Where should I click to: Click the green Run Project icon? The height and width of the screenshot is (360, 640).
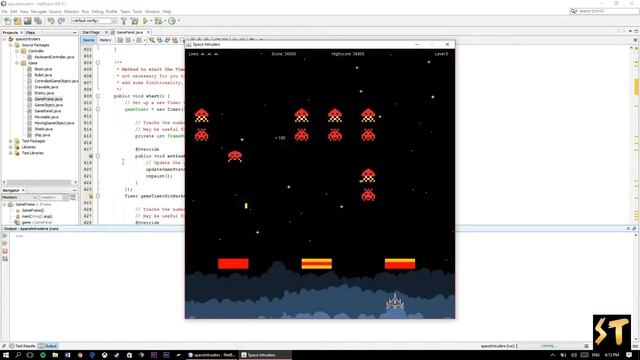[x=145, y=21]
